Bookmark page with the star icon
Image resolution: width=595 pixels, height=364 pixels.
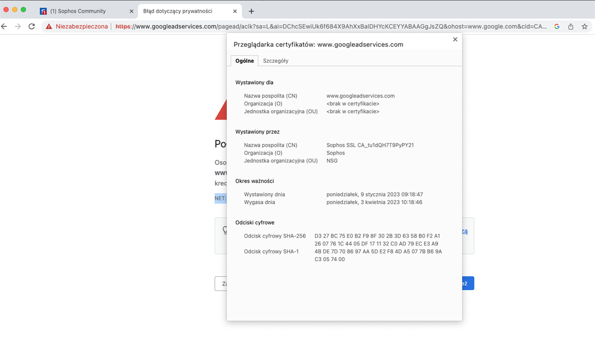(x=585, y=26)
